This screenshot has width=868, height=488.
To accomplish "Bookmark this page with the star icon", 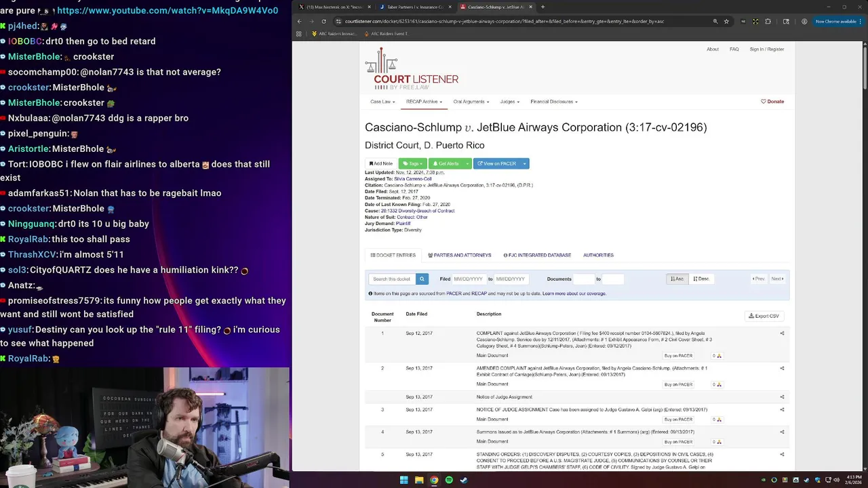I will click(x=726, y=21).
